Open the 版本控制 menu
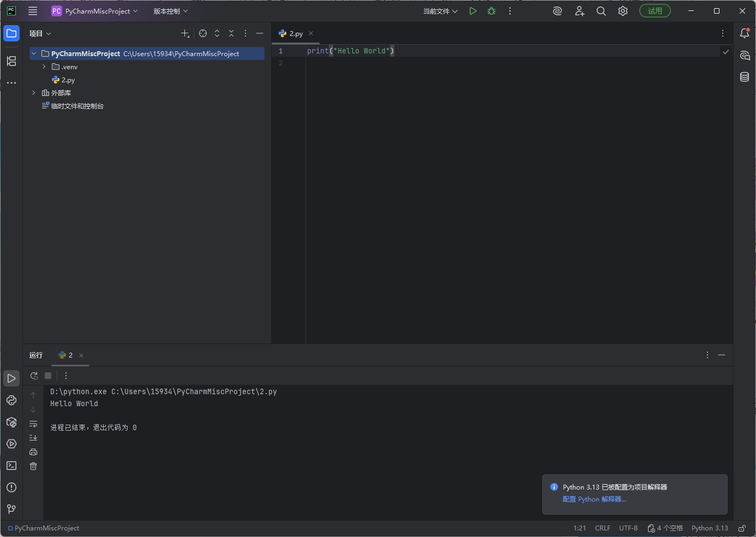The image size is (756, 537). [167, 10]
